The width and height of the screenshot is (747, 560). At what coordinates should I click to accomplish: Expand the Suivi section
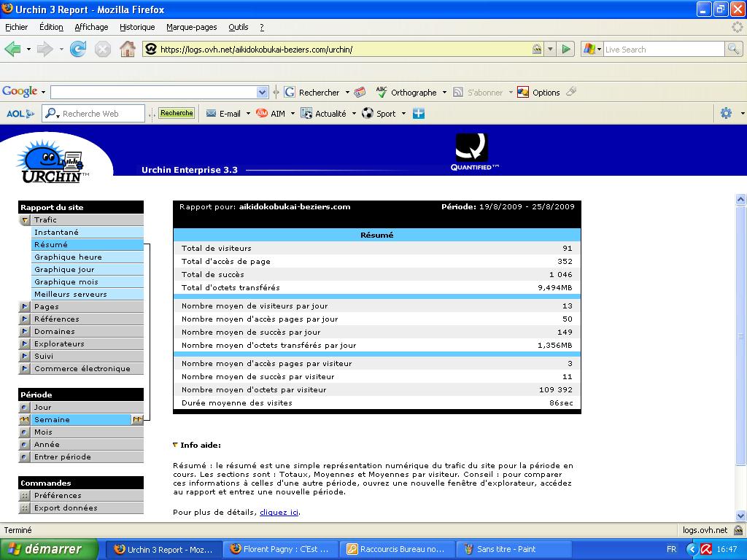coord(25,356)
